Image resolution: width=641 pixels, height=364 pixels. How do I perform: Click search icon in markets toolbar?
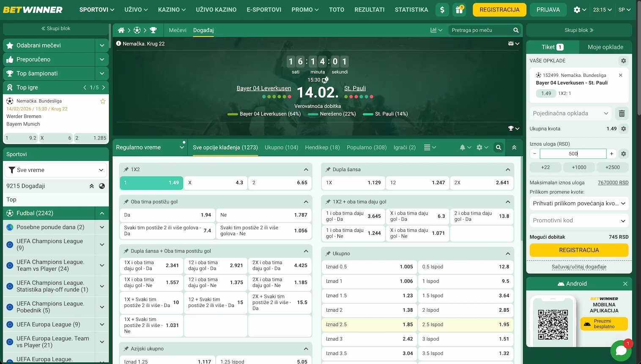[x=499, y=147]
